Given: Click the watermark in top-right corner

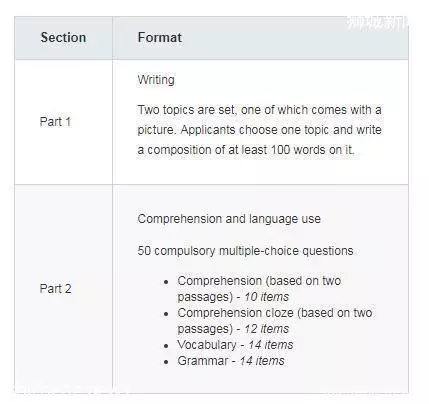Looking at the screenshot, I should tap(377, 23).
